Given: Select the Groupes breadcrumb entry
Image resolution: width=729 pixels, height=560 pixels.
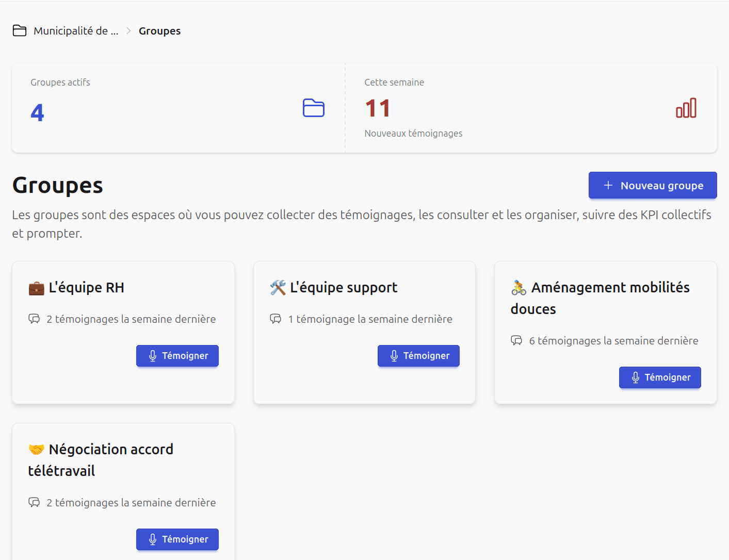Looking at the screenshot, I should tap(159, 30).
